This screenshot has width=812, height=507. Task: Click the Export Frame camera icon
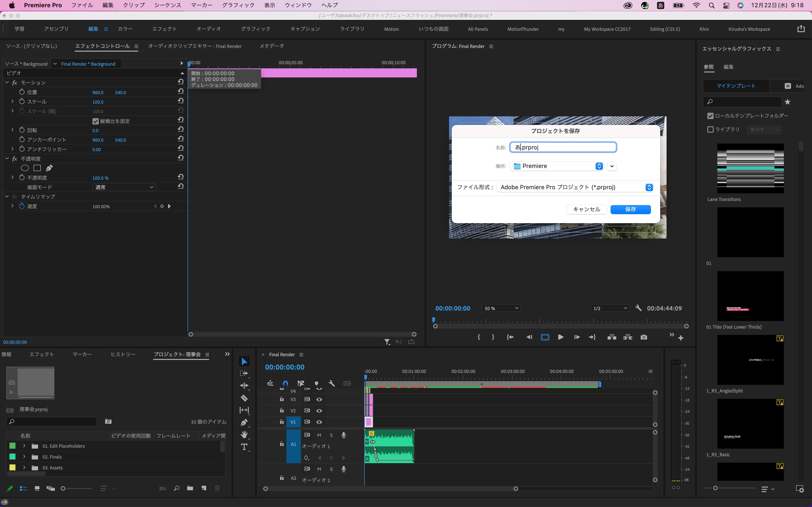pos(644,337)
